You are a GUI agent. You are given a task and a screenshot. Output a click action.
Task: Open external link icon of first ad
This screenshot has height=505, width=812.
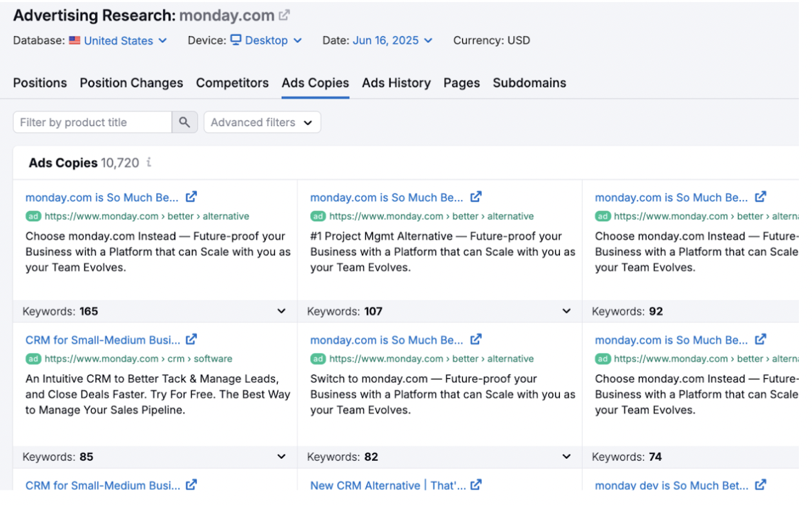pyautogui.click(x=191, y=197)
